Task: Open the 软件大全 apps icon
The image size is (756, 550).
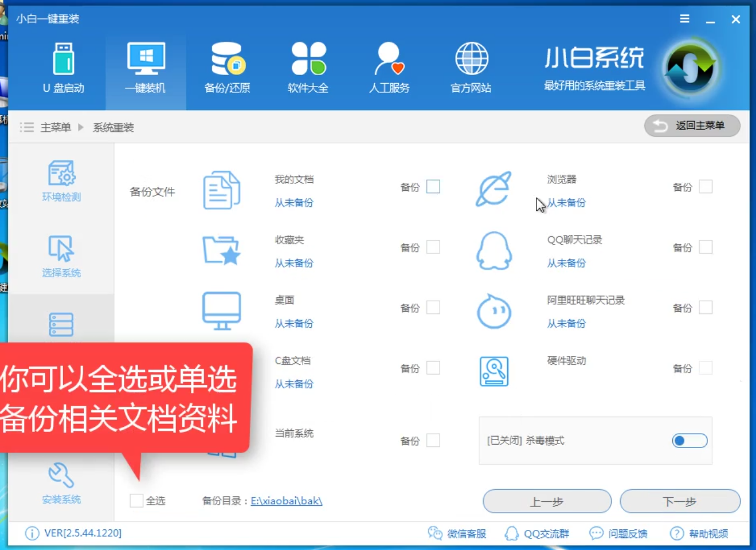Action: pyautogui.click(x=308, y=58)
